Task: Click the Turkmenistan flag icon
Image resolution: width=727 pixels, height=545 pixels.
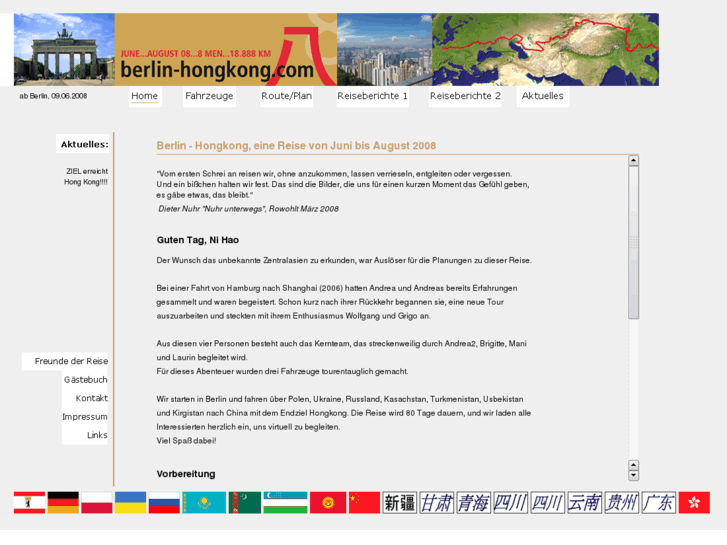Action: (x=245, y=502)
